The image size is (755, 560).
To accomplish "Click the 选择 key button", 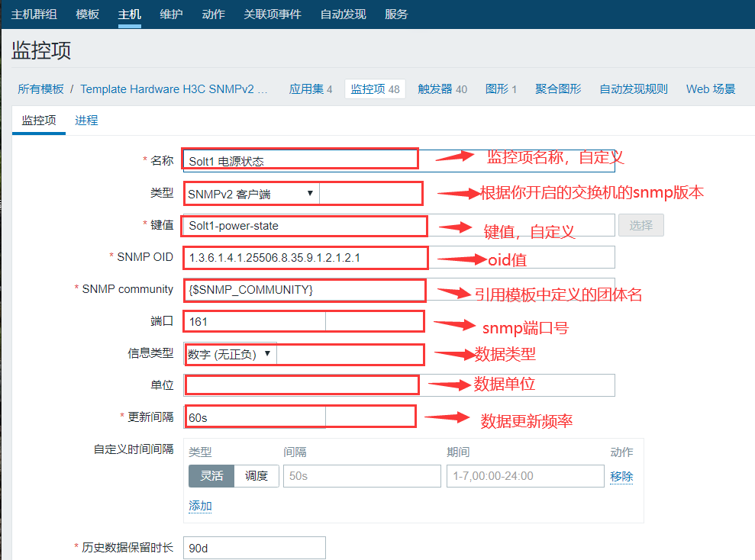I will point(641,225).
